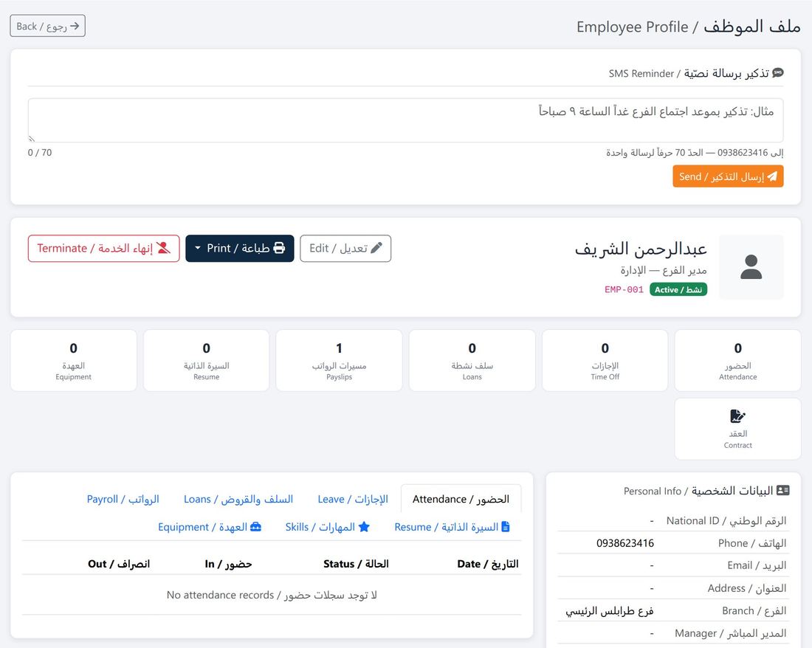
Task: Click the ID card icon beside Personal Info
Action: point(783,490)
